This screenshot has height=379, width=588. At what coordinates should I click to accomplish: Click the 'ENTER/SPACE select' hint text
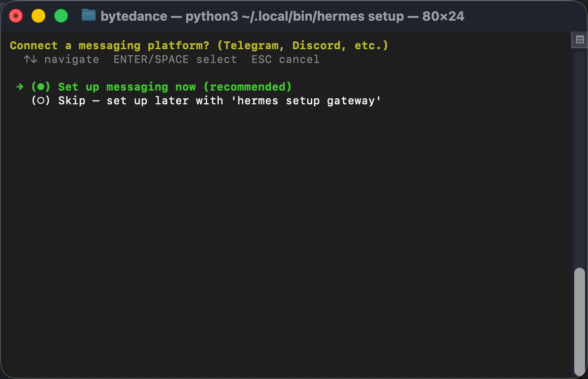pos(175,60)
